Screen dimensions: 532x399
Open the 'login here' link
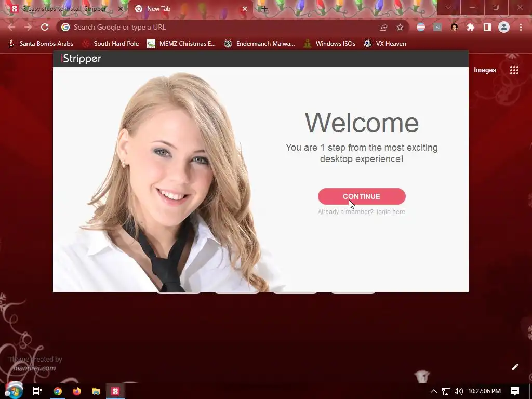pos(391,212)
